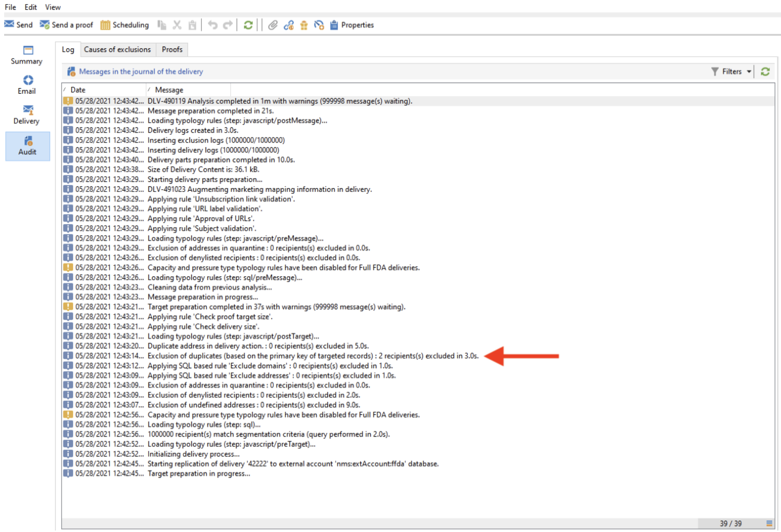
Task: Open the Delivery sidebar section
Action: click(x=26, y=115)
